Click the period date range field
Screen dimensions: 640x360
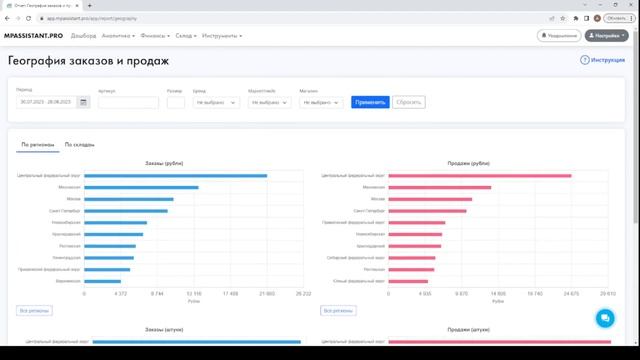tap(46, 102)
